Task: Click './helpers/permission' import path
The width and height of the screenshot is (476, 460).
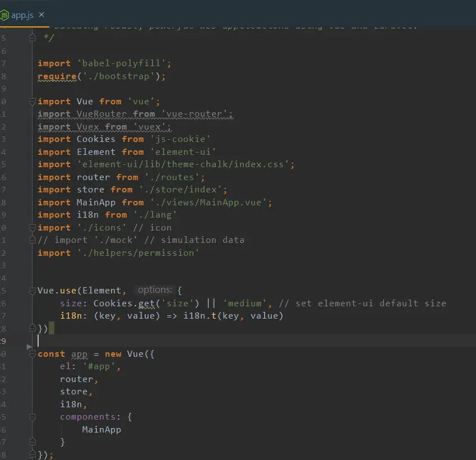Action: pos(138,253)
